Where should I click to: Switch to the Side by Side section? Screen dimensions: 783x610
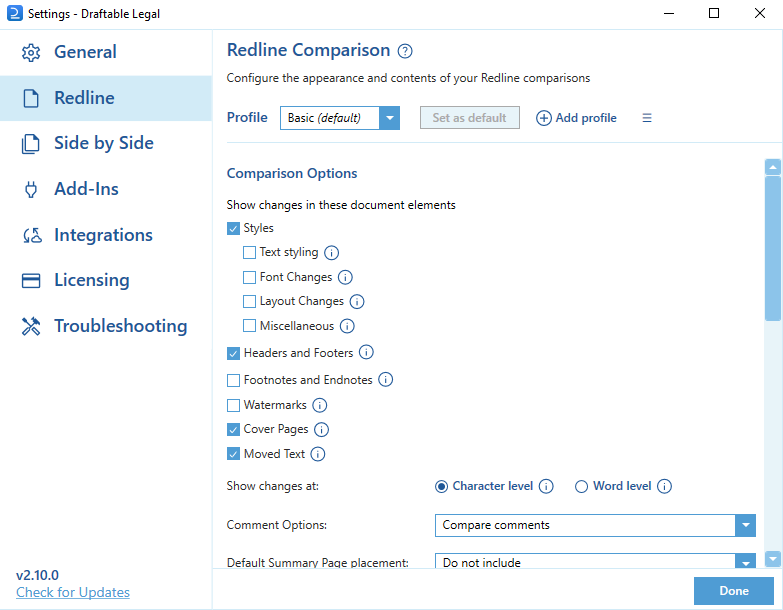106,143
